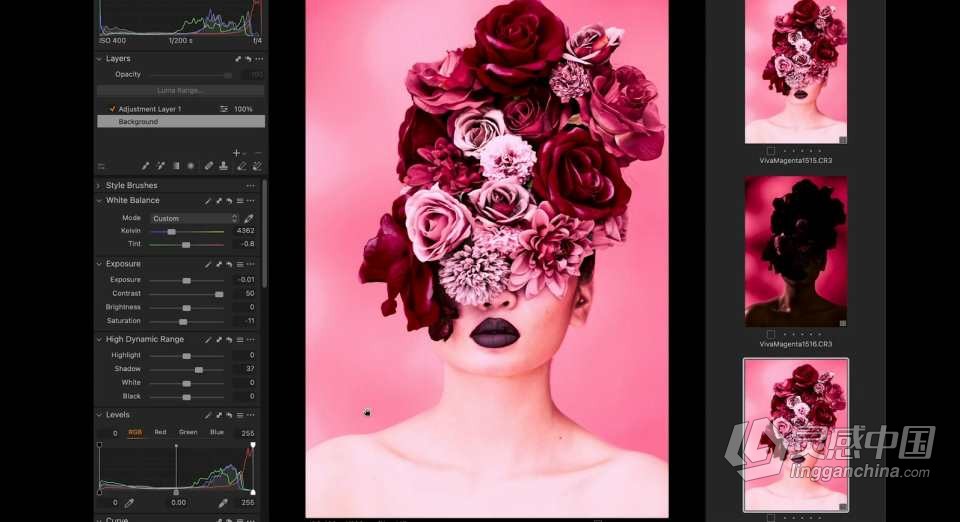Click the Tint slider
Screen dimensions: 960x522
pyautogui.click(x=187, y=244)
